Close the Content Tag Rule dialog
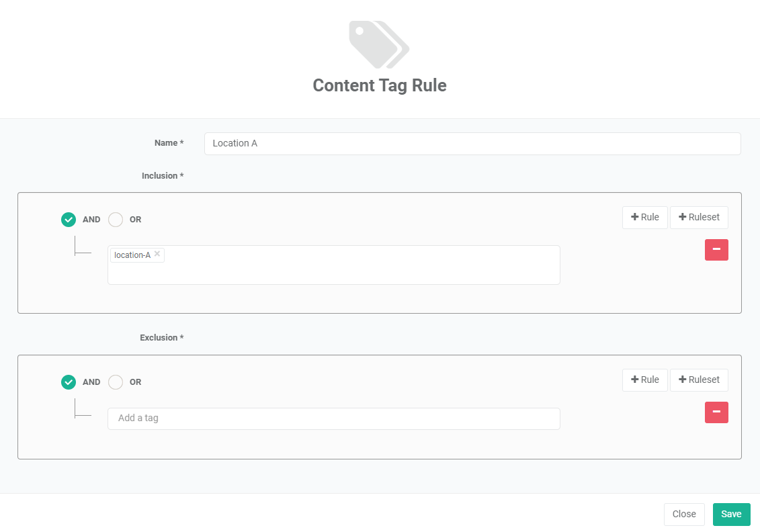This screenshot has width=760, height=532. pyautogui.click(x=684, y=515)
